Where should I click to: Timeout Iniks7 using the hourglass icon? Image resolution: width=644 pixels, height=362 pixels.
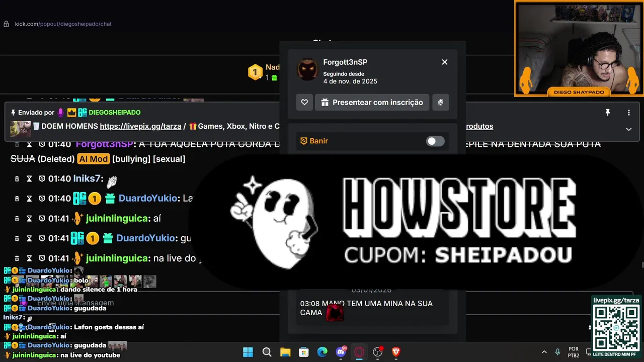coord(29,179)
